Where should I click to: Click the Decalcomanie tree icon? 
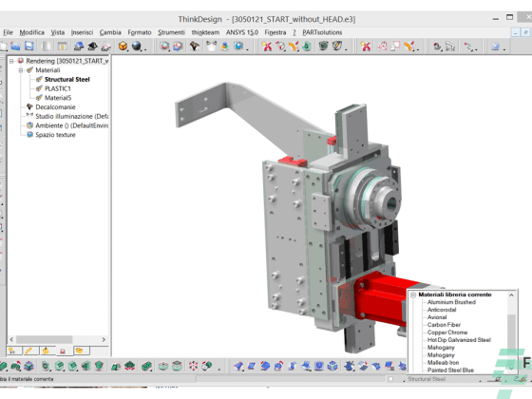tap(29, 106)
